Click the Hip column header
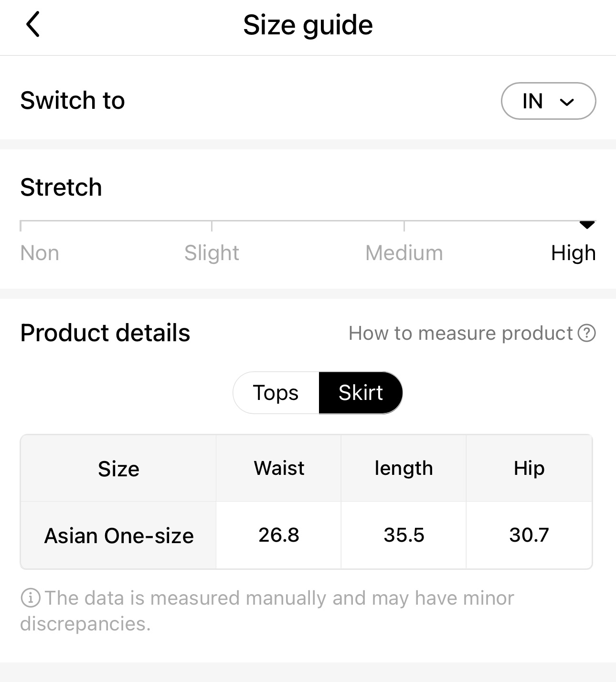The height and width of the screenshot is (682, 616). pos(529,468)
